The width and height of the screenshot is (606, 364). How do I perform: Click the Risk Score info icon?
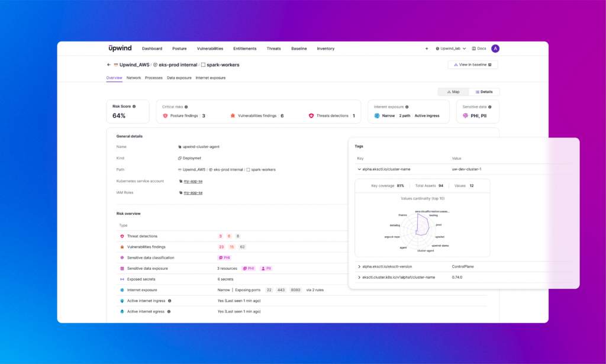click(x=134, y=107)
